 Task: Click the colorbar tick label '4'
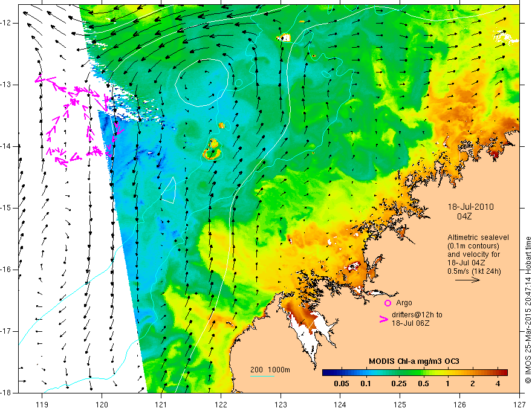point(498,384)
